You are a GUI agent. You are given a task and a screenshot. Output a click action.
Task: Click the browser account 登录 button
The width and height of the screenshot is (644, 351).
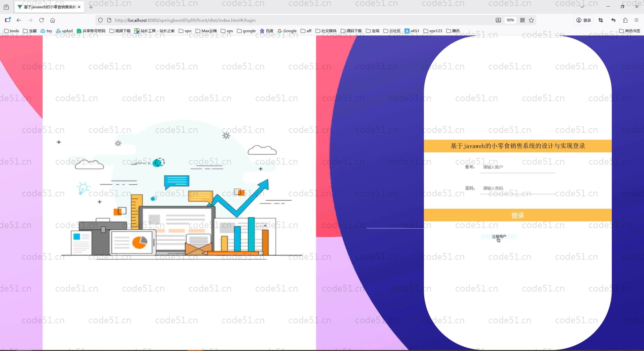pyautogui.click(x=584, y=20)
